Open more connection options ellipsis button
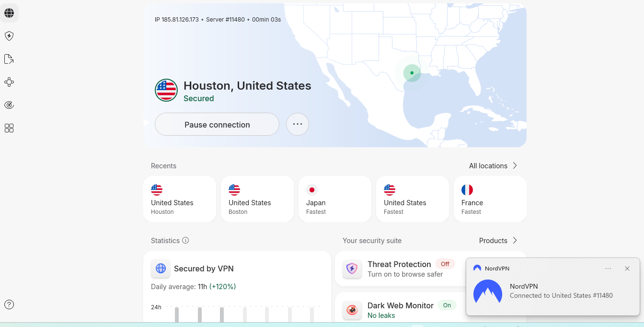This screenshot has height=327, width=644. pyautogui.click(x=298, y=124)
